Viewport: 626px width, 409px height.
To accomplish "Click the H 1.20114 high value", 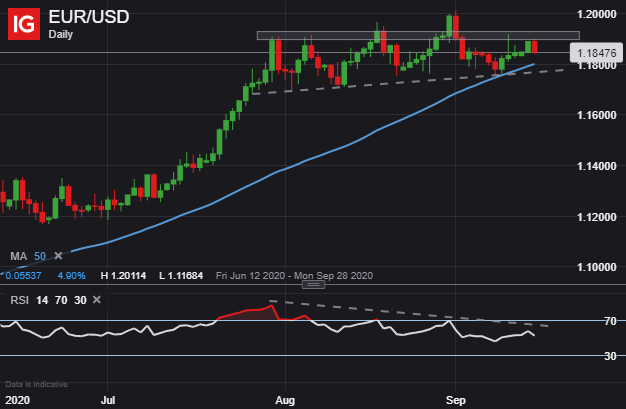I will pyautogui.click(x=123, y=276).
